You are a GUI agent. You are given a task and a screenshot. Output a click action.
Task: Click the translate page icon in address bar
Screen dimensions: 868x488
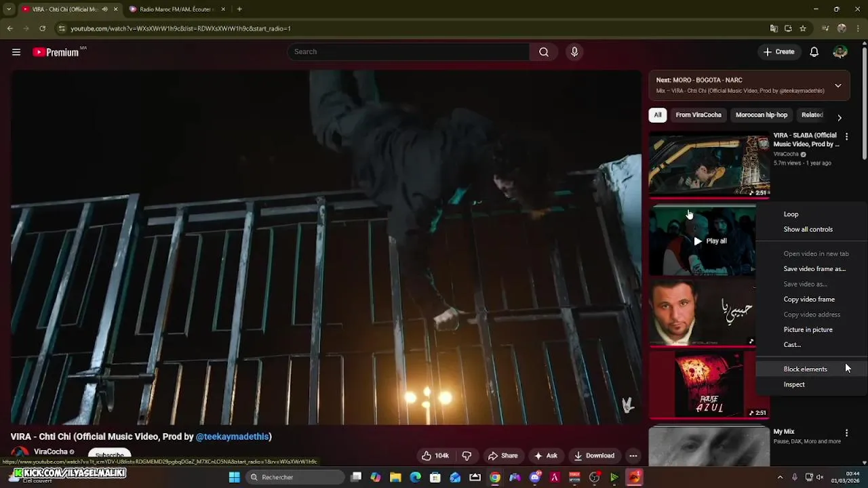774,28
